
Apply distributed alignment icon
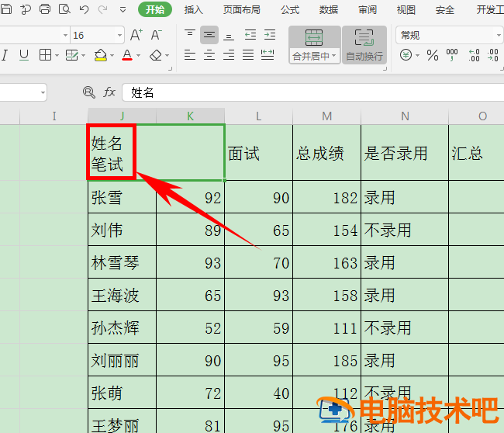[268, 55]
